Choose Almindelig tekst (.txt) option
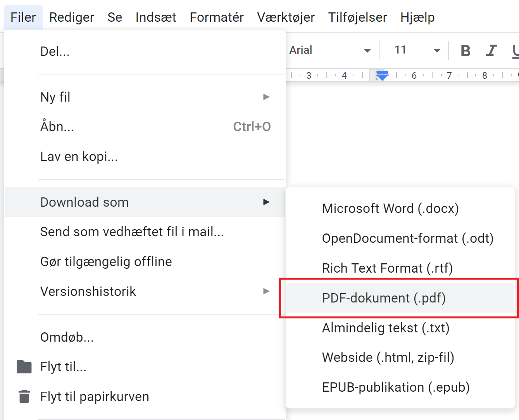The width and height of the screenshot is (519, 420). point(386,328)
